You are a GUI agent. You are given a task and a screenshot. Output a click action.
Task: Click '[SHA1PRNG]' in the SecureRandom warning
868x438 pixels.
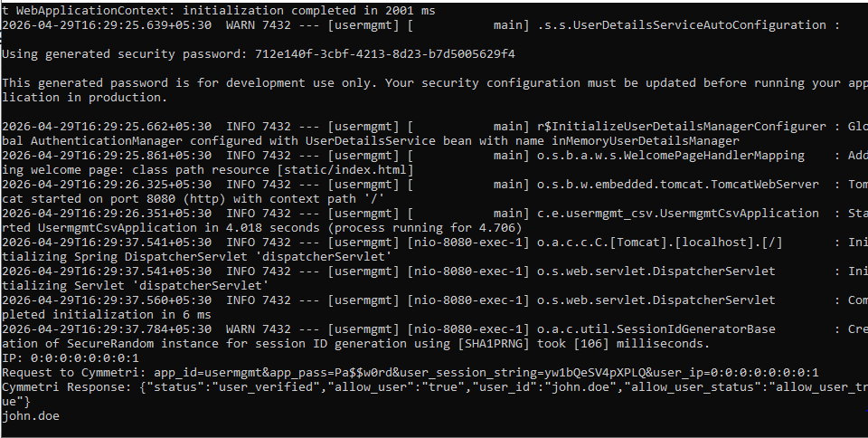(494, 344)
